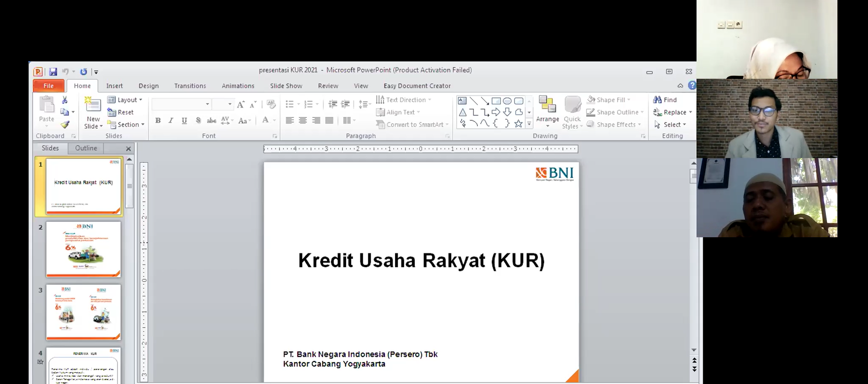
Task: Decrease list indent level
Action: (333, 104)
